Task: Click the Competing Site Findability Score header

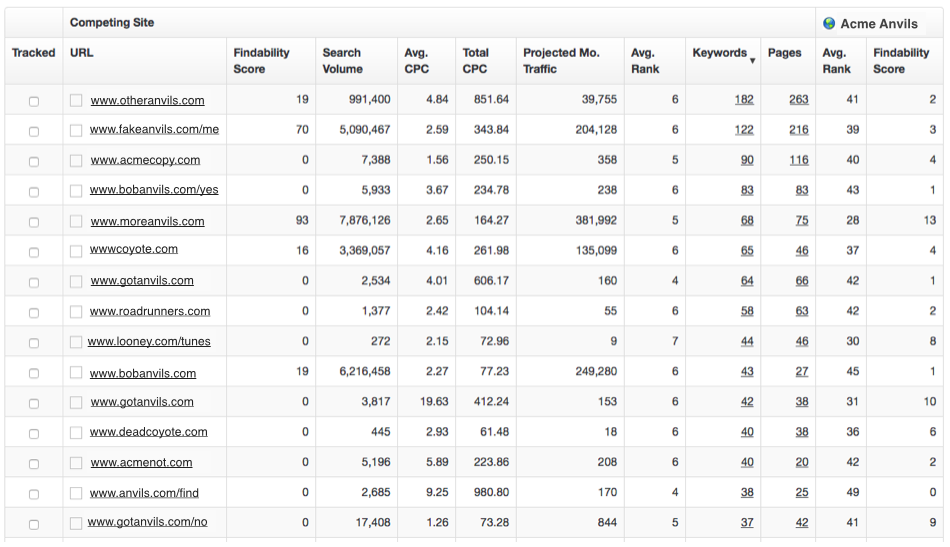Action: click(261, 60)
